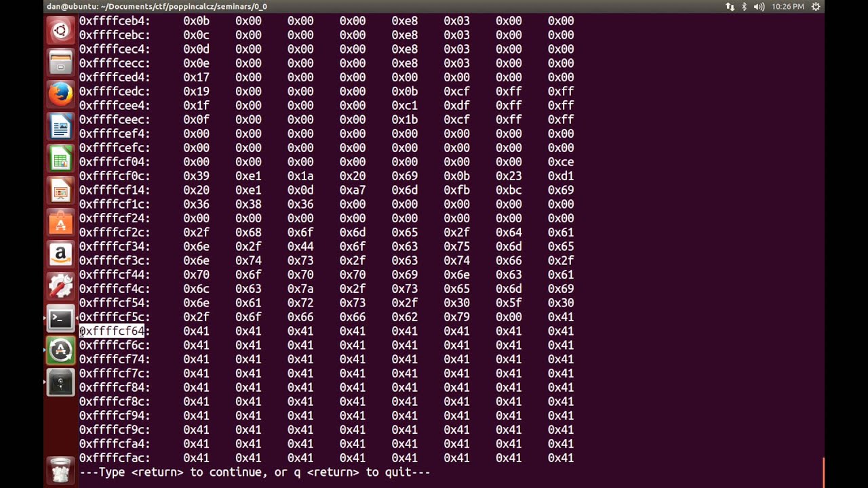Screen dimensions: 868x488
Task: Click value 0xbc in row 0xffffcf14
Action: pos(509,190)
